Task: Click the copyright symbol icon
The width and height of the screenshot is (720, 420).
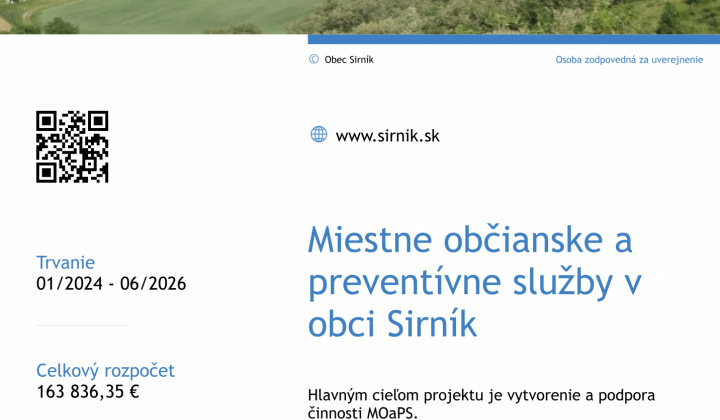Action: click(x=314, y=60)
